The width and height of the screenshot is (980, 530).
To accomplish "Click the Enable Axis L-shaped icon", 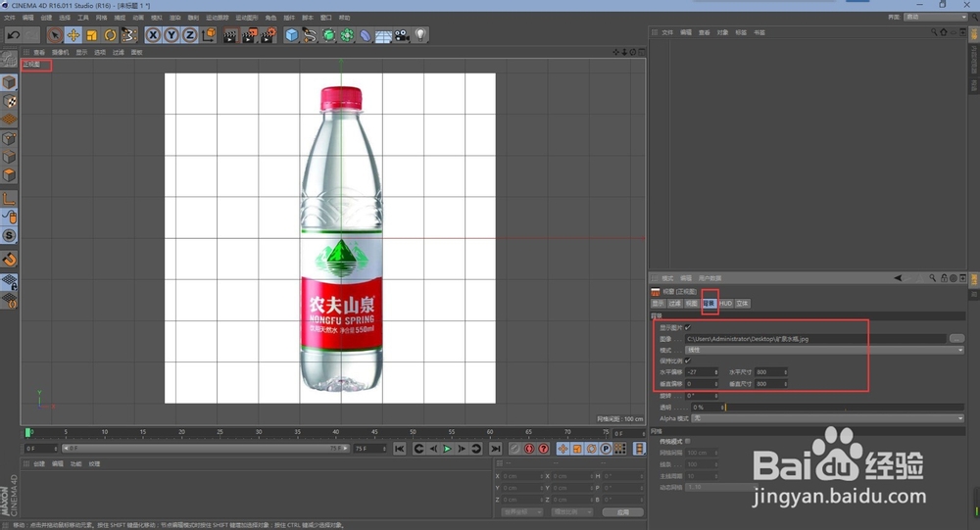I will [x=9, y=199].
